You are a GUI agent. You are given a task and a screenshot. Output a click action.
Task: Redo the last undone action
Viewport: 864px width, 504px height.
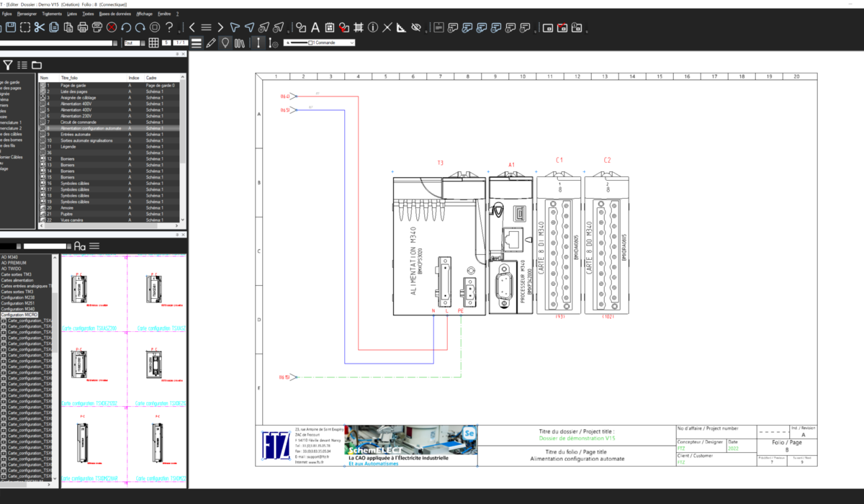(140, 27)
